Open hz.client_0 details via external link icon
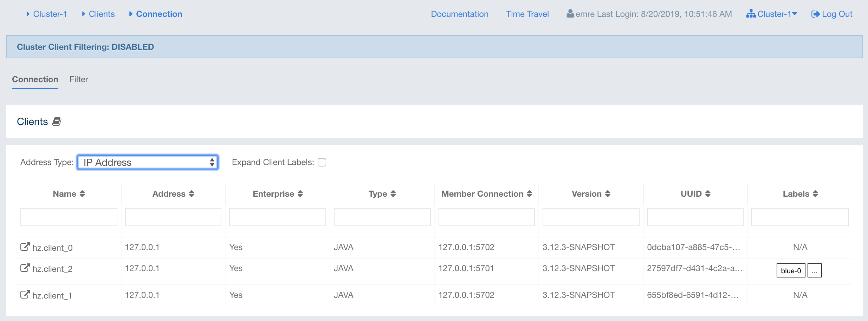 point(25,247)
